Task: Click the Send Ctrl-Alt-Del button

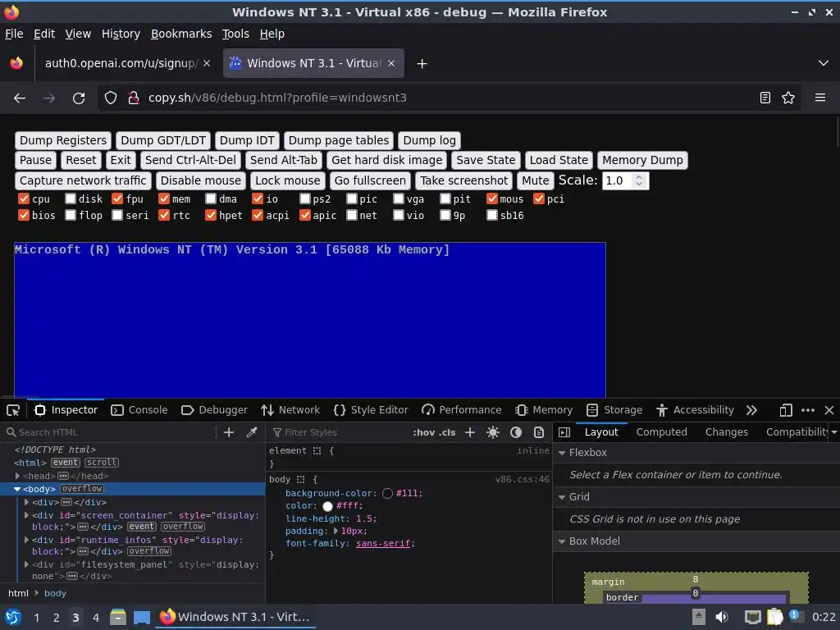Action: [x=190, y=160]
